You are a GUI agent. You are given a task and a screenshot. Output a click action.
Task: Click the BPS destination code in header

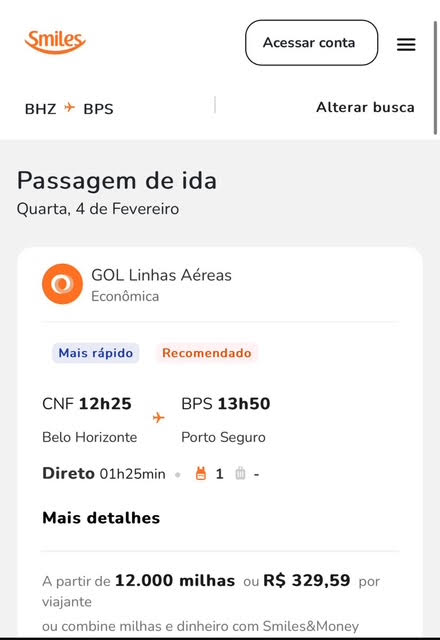pos(98,109)
